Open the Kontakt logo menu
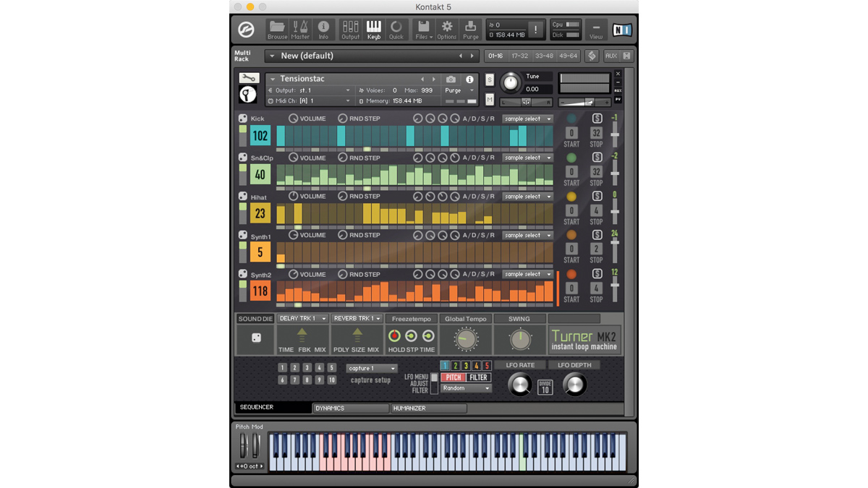 coord(247,30)
